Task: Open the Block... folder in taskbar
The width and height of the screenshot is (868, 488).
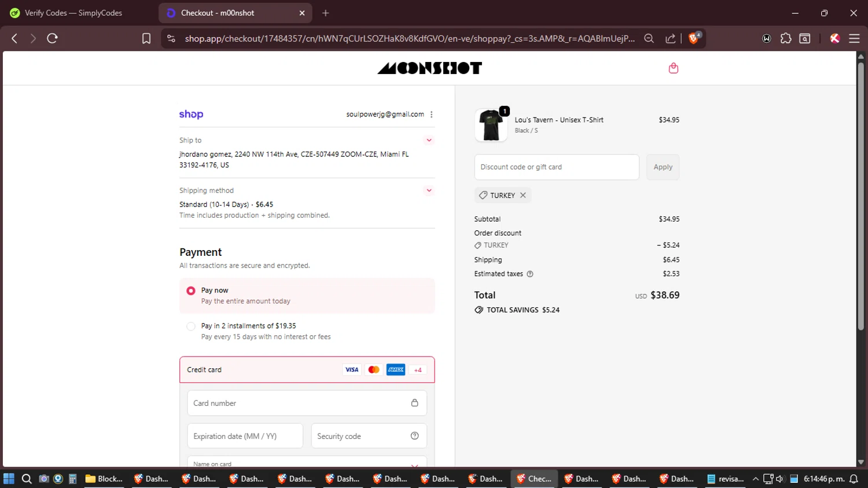Action: (104, 479)
